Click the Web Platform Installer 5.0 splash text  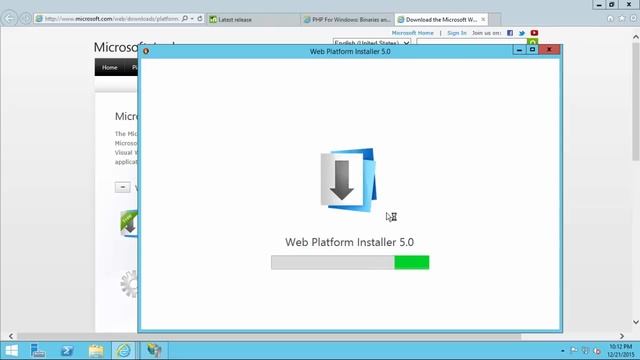[x=349, y=242]
